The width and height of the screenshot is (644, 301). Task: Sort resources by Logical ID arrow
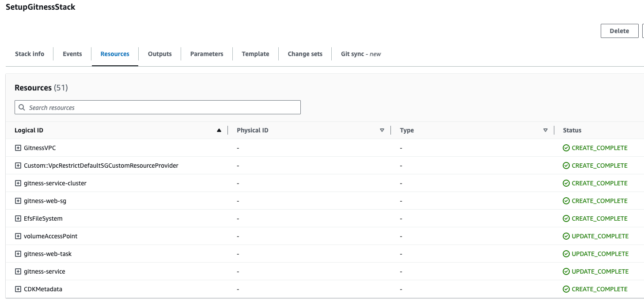tap(219, 130)
